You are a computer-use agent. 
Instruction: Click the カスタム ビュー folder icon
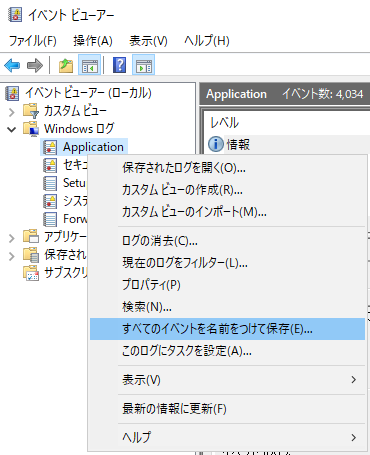(x=31, y=111)
